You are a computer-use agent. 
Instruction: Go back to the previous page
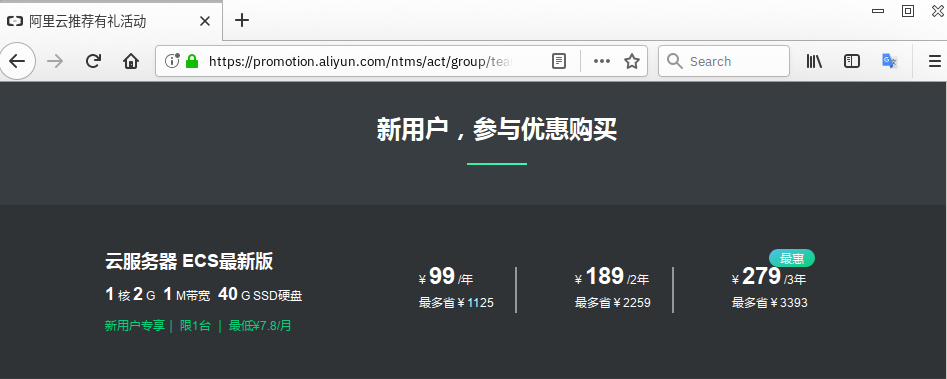(17, 61)
